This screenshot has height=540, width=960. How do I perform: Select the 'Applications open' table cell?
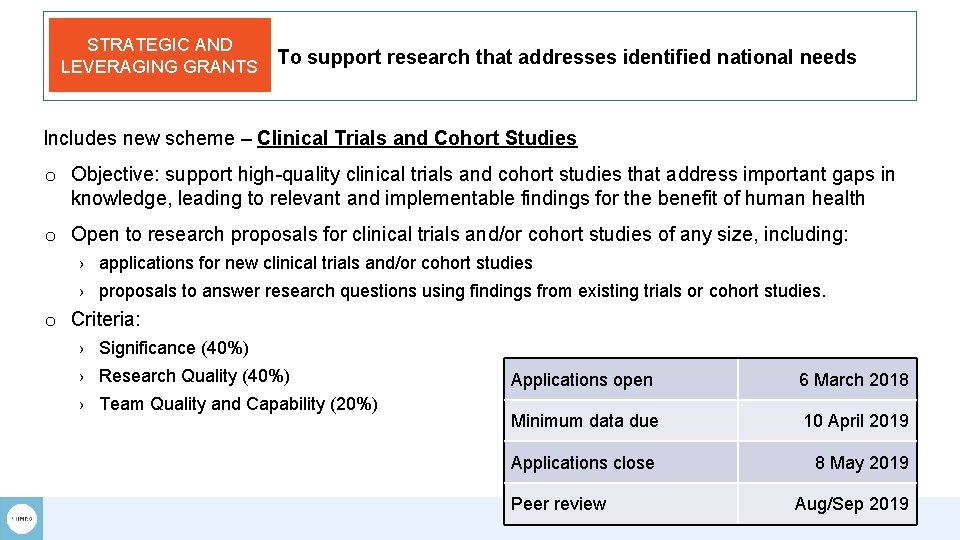pos(620,380)
